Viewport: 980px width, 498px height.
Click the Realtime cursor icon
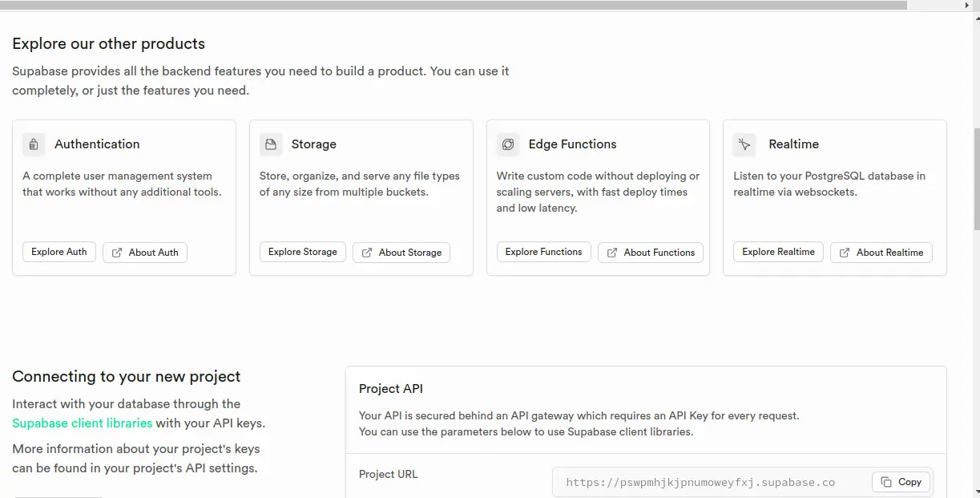[745, 144]
